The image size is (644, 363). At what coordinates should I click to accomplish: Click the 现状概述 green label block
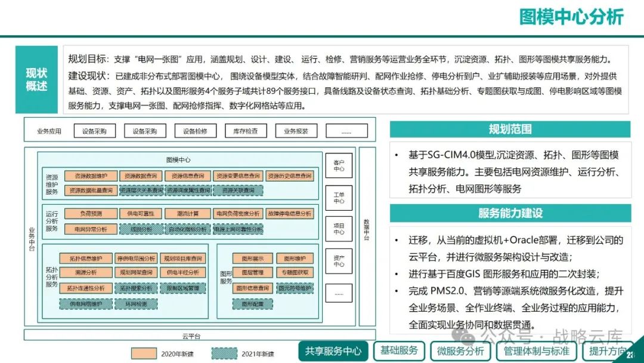(x=36, y=79)
